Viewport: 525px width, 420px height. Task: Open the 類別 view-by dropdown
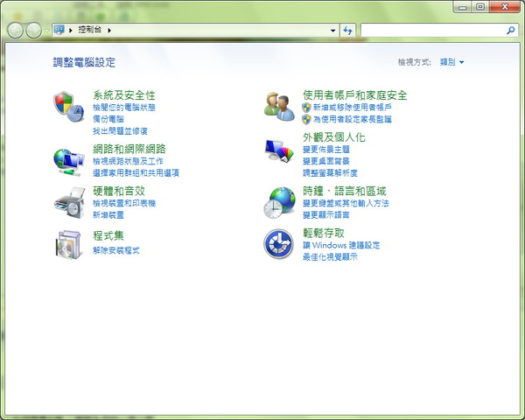(452, 62)
